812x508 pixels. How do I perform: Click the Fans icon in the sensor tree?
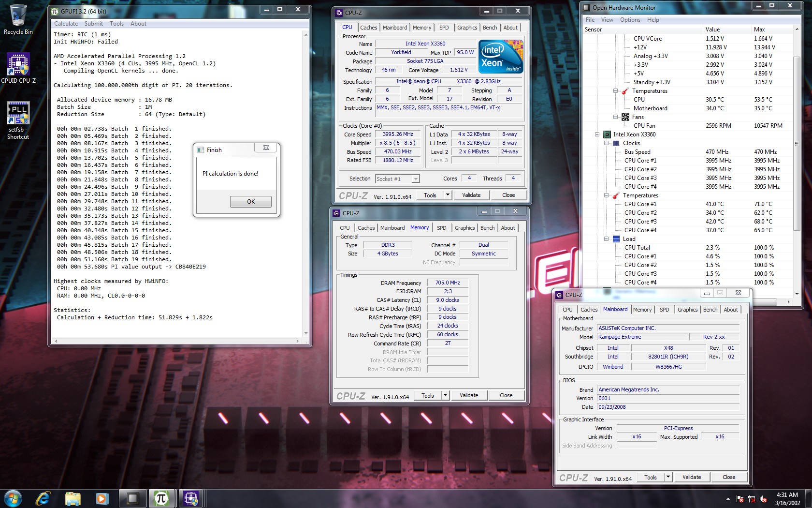(x=625, y=117)
